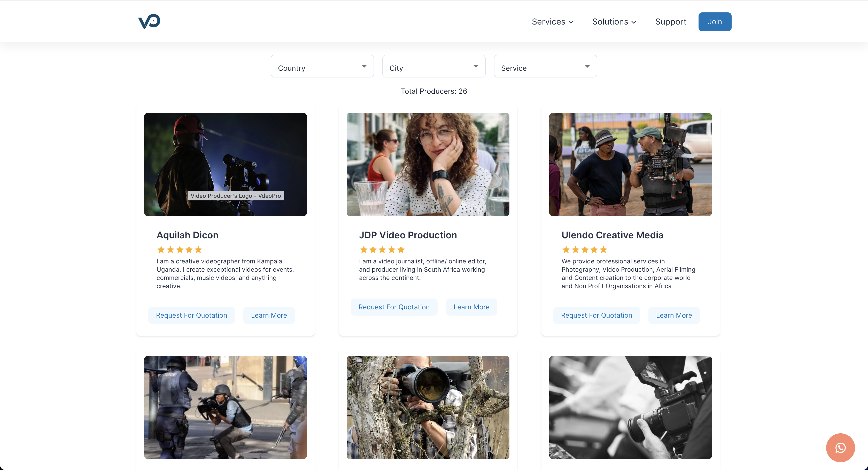
Task: Open the riot police cameraman thumbnail
Action: 226,407
